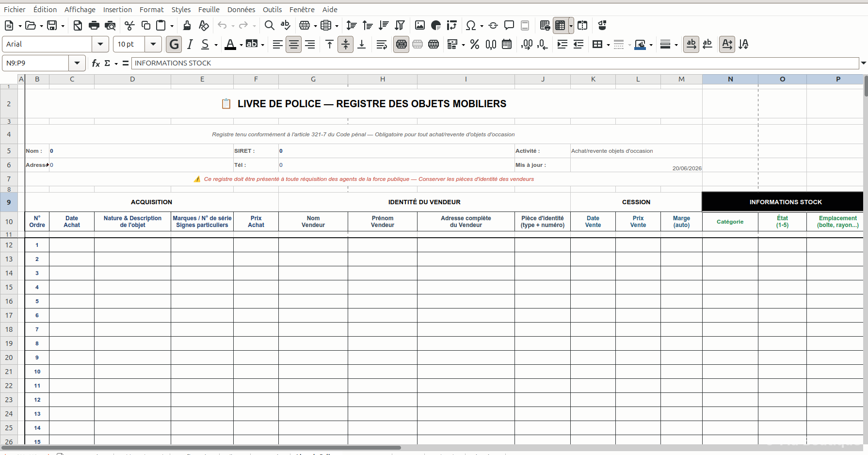This screenshot has width=868, height=455.
Task: Click the Save floppy disk icon
Action: point(52,25)
